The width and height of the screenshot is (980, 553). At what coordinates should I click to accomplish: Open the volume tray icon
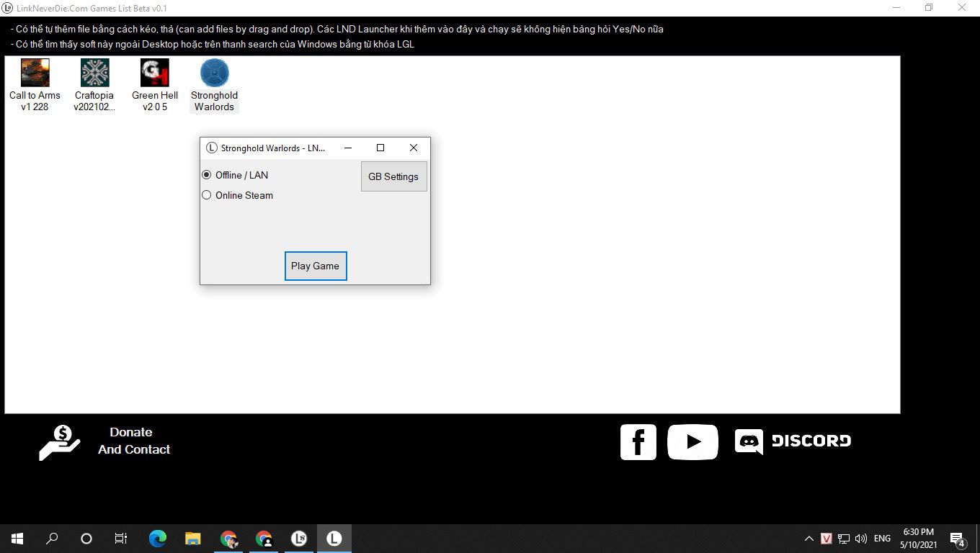[861, 539]
